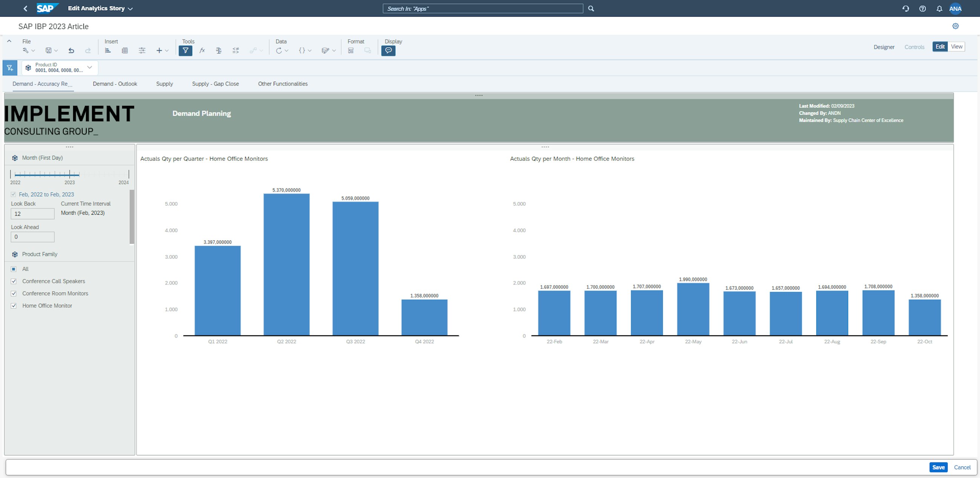The image size is (980, 478).
Task: Uncheck the Conference Call Speakers checkbox
Action: [14, 281]
